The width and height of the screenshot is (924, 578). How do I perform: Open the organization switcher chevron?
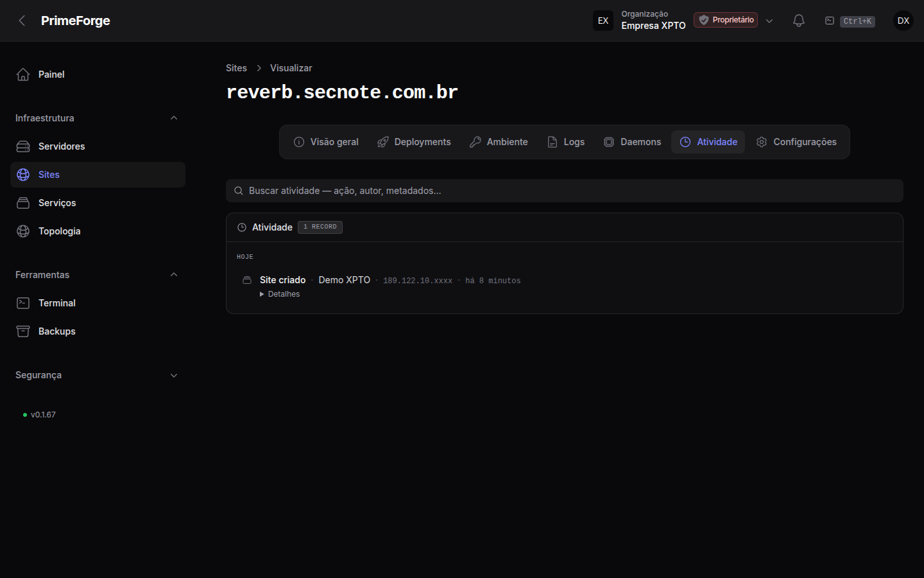pyautogui.click(x=769, y=21)
